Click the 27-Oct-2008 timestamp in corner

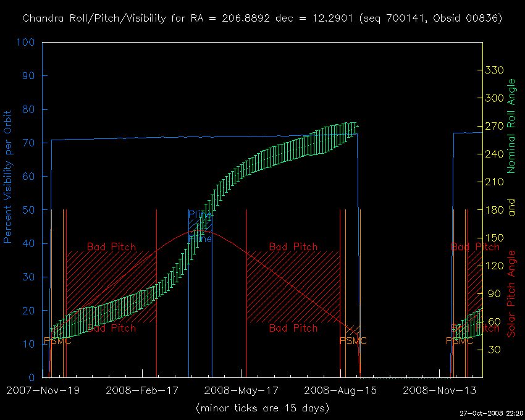tap(492, 413)
